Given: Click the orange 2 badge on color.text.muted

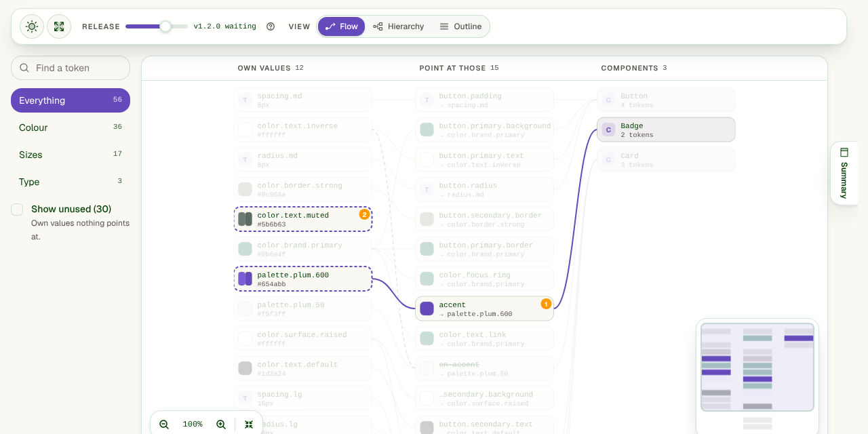Looking at the screenshot, I should click(364, 214).
